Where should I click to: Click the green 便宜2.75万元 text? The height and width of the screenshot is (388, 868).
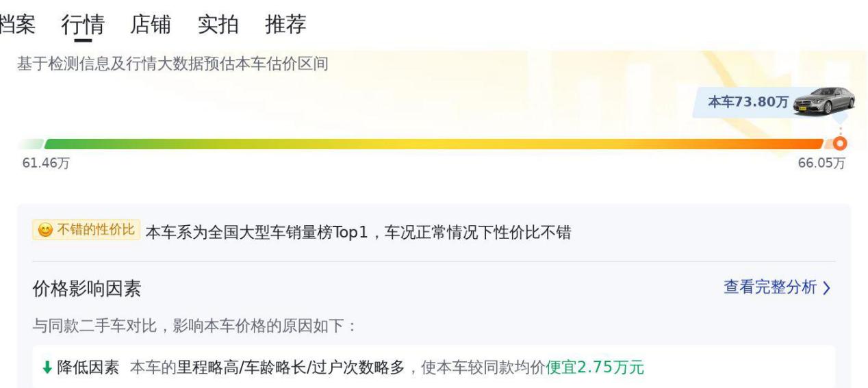coord(595,367)
